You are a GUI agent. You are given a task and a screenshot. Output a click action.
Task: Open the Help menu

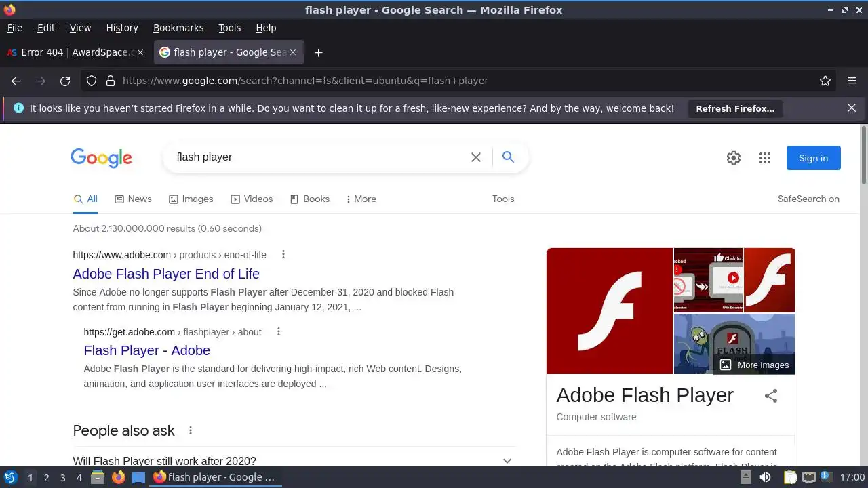click(x=266, y=28)
